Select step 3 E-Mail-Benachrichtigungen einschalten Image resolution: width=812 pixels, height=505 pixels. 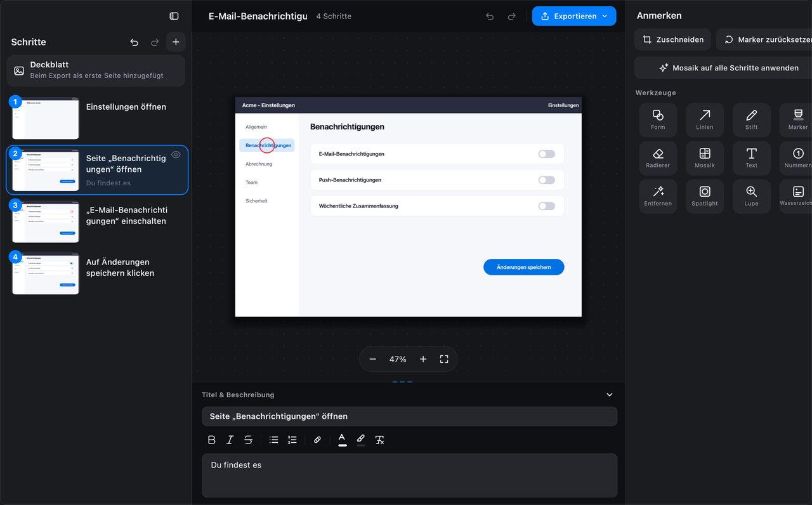(97, 221)
